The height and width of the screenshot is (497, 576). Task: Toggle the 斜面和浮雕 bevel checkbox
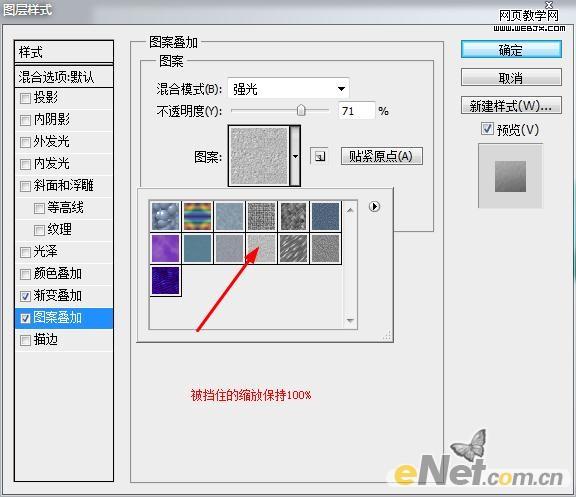(x=25, y=186)
